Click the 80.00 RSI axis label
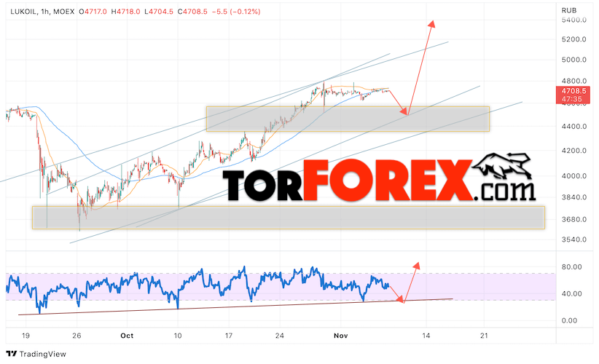Screen dimensions: 599x364 coord(571,267)
